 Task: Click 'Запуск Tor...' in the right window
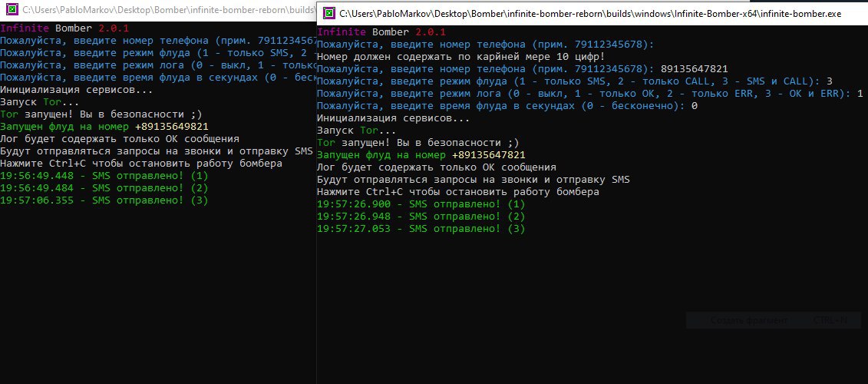click(357, 131)
